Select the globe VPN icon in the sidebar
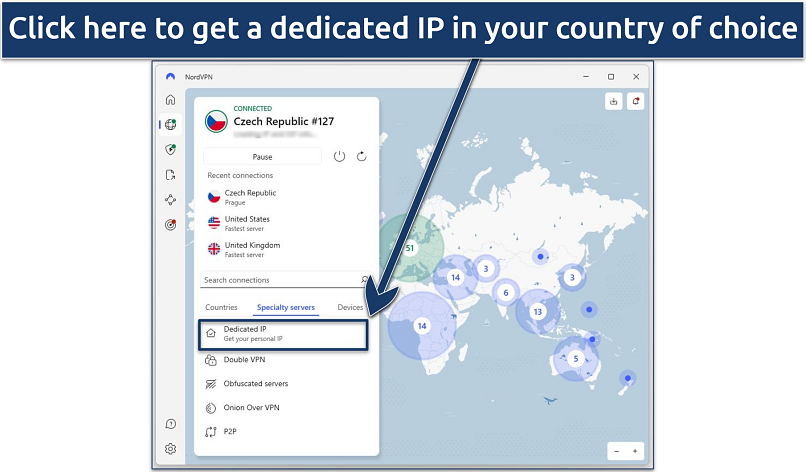 170,124
